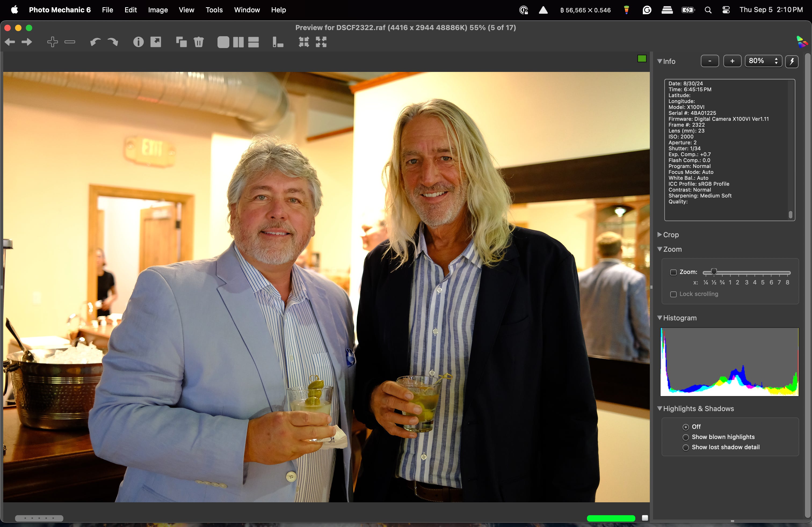Collapse the Zoom section
Image resolution: width=812 pixels, height=527 pixels.
659,249
